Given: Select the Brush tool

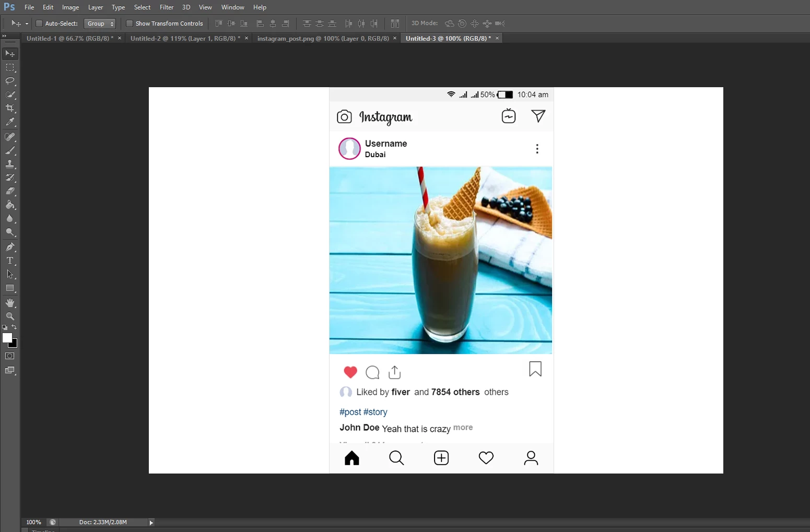Looking at the screenshot, I should point(10,150).
